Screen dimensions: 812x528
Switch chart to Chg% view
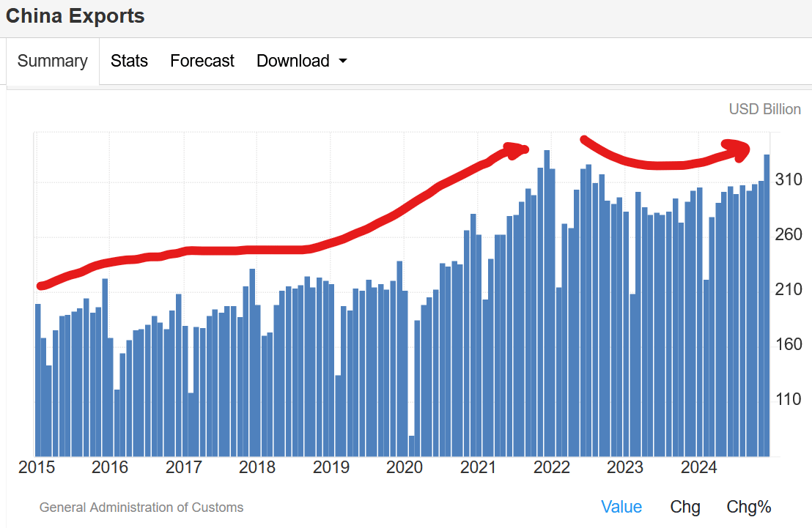point(748,507)
